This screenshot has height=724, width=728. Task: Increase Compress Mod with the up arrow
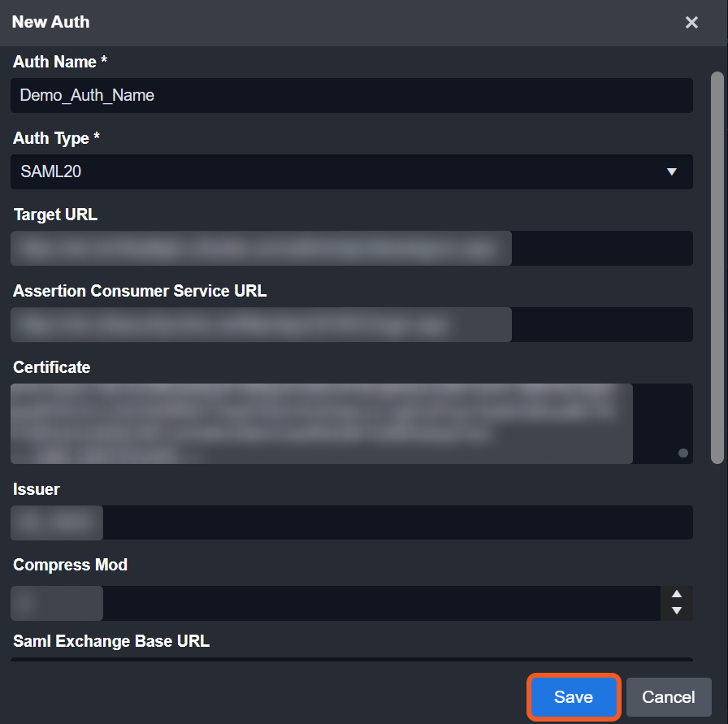tap(677, 595)
